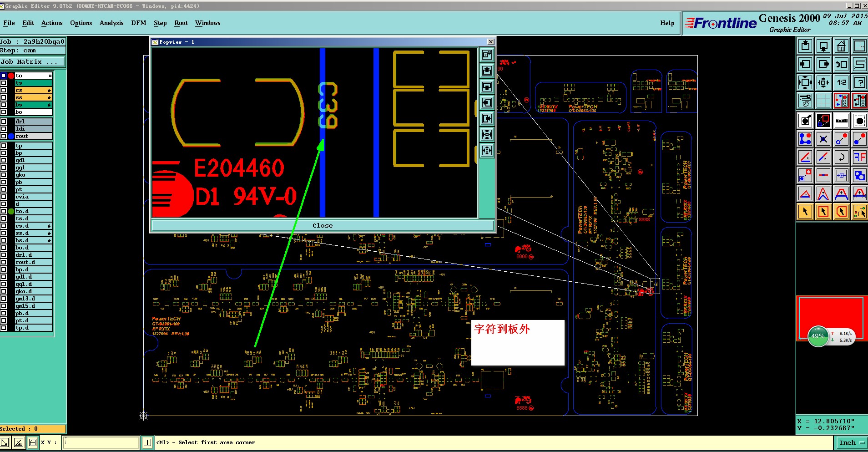
Task: Select the layer name cvia
Action: 34,197
